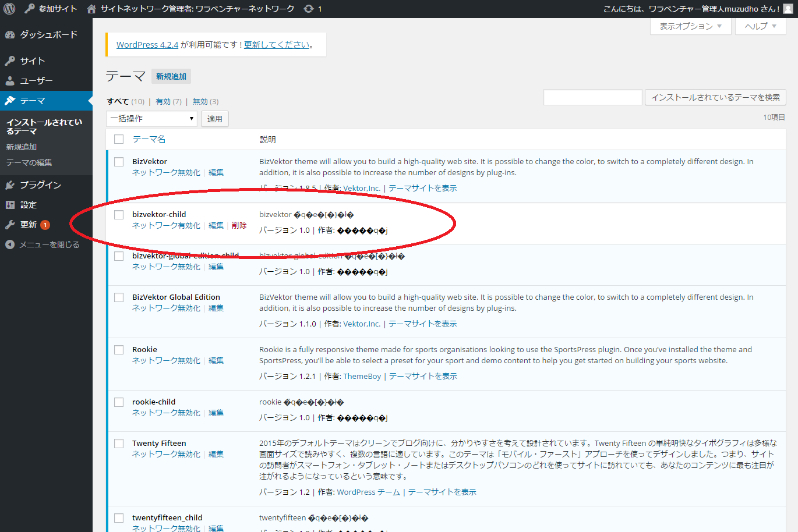Sort the list by the テーマ名 column header

[149, 139]
